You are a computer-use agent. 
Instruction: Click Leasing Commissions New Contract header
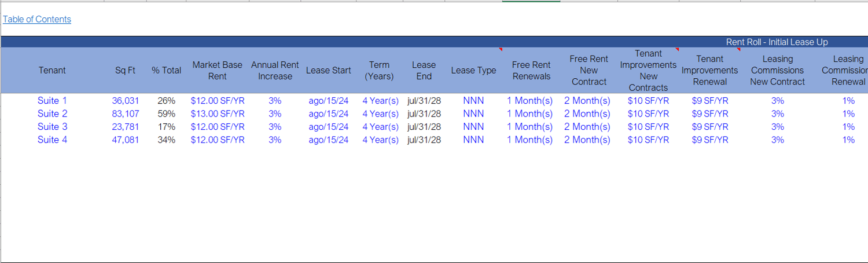tap(778, 71)
